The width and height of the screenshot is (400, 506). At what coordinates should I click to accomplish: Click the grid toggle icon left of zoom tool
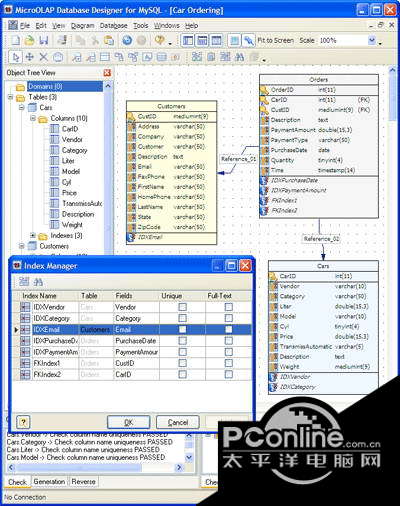[235, 41]
